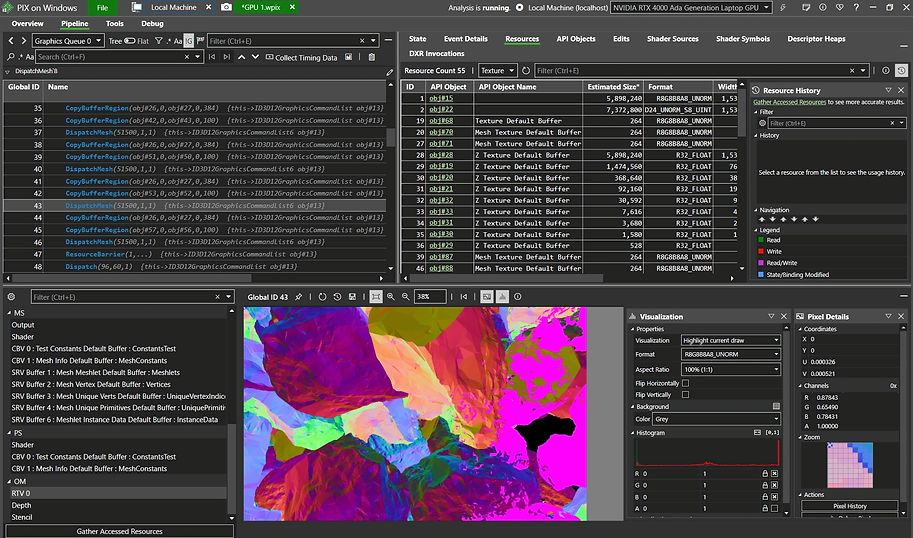Image resolution: width=913 pixels, height=538 pixels.
Task: Click the grid icon in Background section header
Action: tap(776, 406)
